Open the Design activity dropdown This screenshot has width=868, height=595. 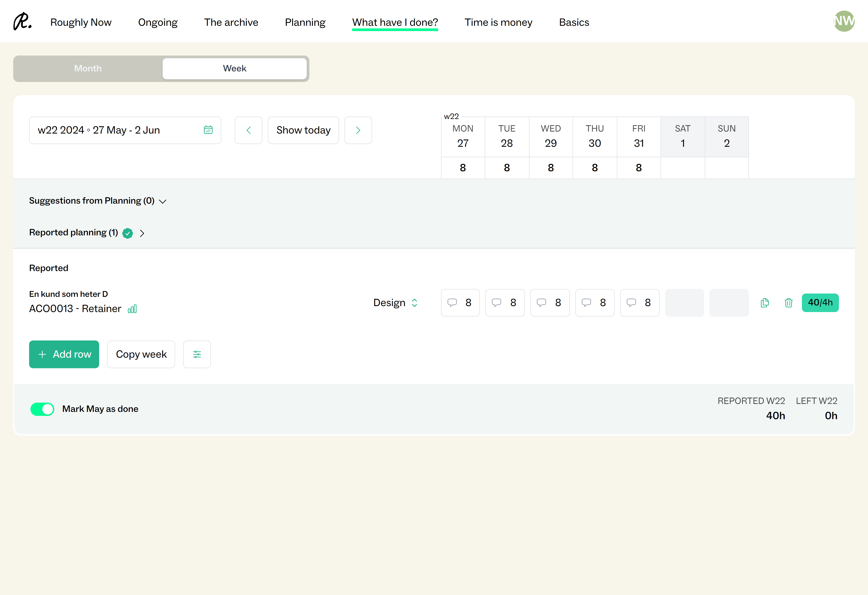[x=395, y=303]
